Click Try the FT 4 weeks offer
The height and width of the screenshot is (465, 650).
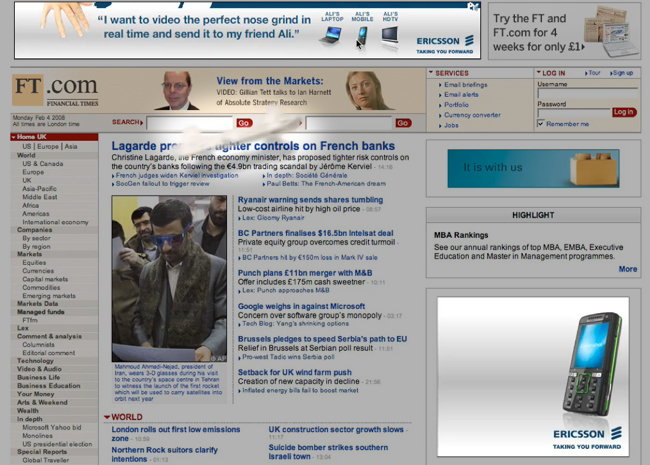point(564,31)
